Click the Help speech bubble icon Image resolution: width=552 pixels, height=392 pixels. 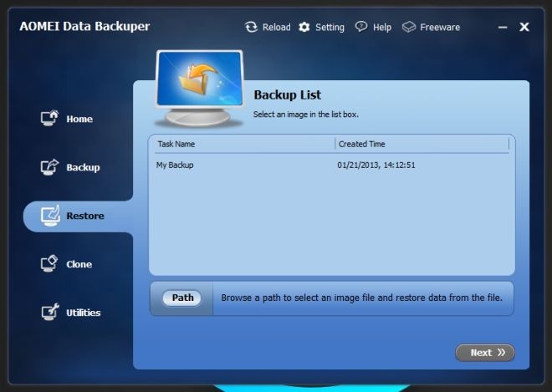tap(361, 27)
